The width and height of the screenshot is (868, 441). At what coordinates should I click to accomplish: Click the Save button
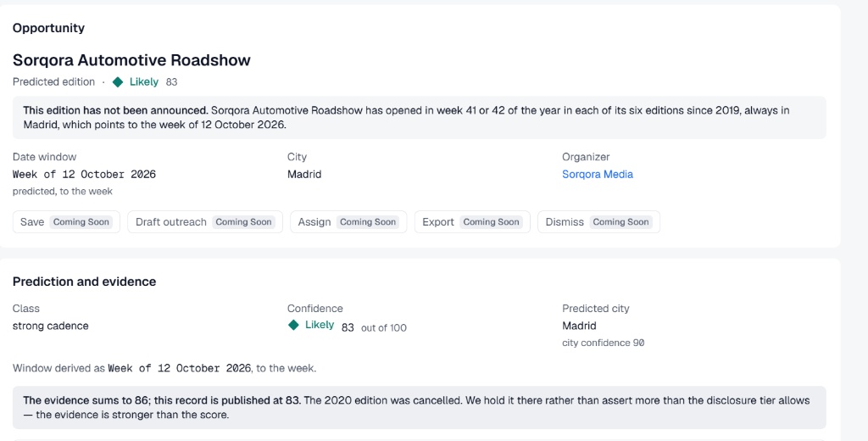tap(66, 221)
